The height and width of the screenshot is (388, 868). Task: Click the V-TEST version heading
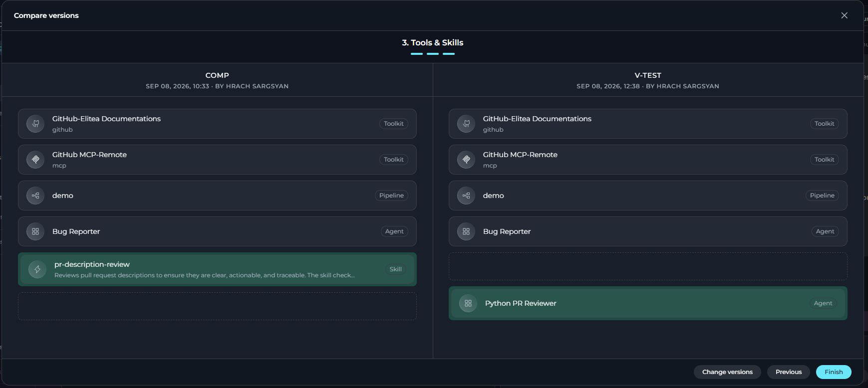[648, 75]
